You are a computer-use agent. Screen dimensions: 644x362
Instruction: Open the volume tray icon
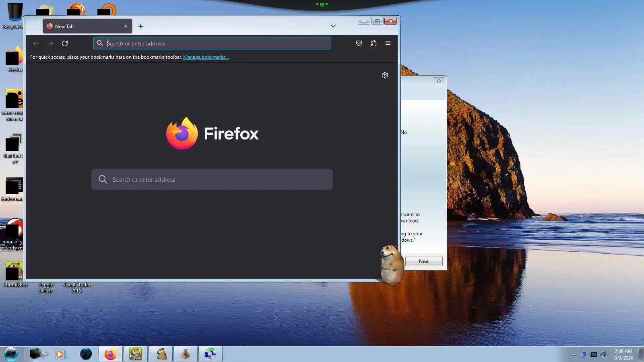pyautogui.click(x=603, y=354)
